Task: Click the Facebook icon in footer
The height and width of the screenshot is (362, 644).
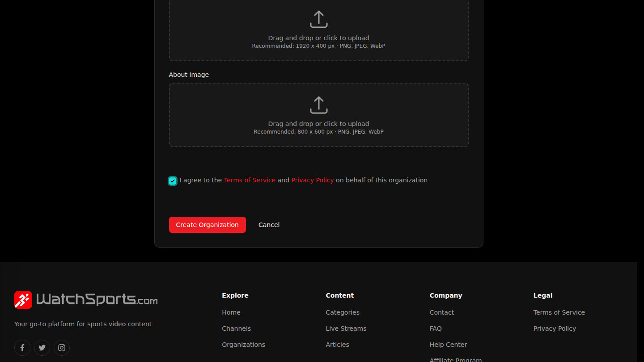Action: coord(22,348)
